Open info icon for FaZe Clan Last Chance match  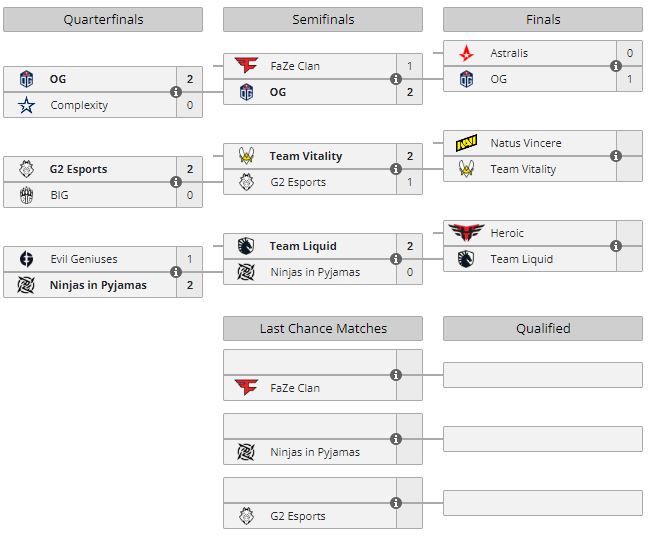pos(396,375)
